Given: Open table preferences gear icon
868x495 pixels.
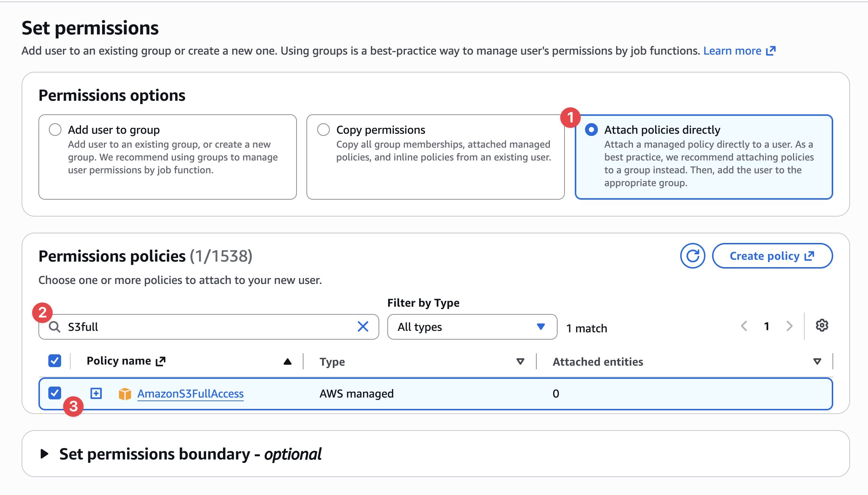Looking at the screenshot, I should point(822,325).
